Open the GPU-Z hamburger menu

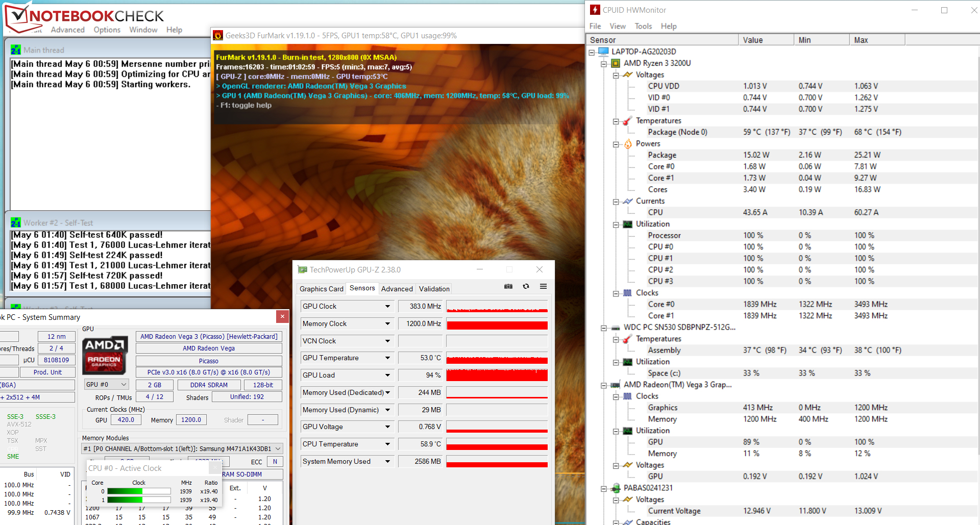[543, 286]
